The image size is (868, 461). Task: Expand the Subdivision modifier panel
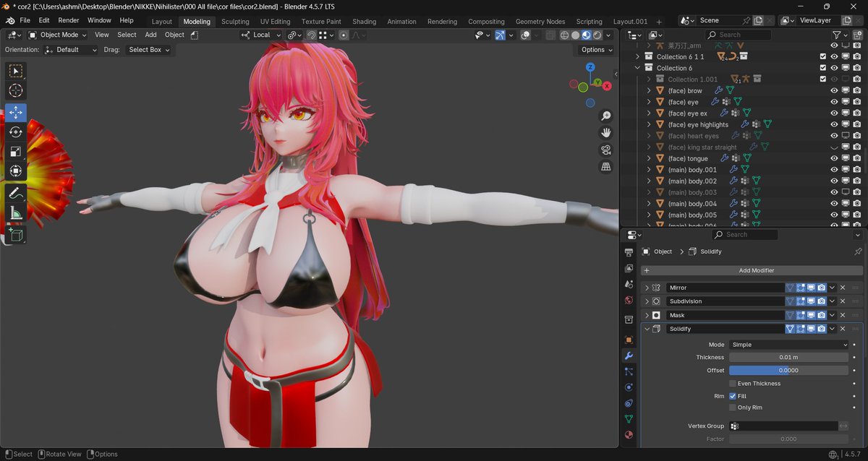point(647,301)
